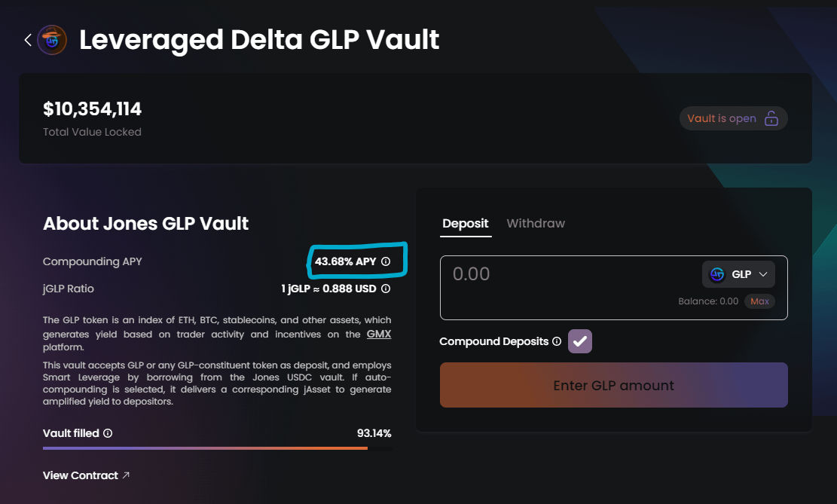Click the lock icon next to Vault is open
The image size is (837, 504).
[771, 119]
